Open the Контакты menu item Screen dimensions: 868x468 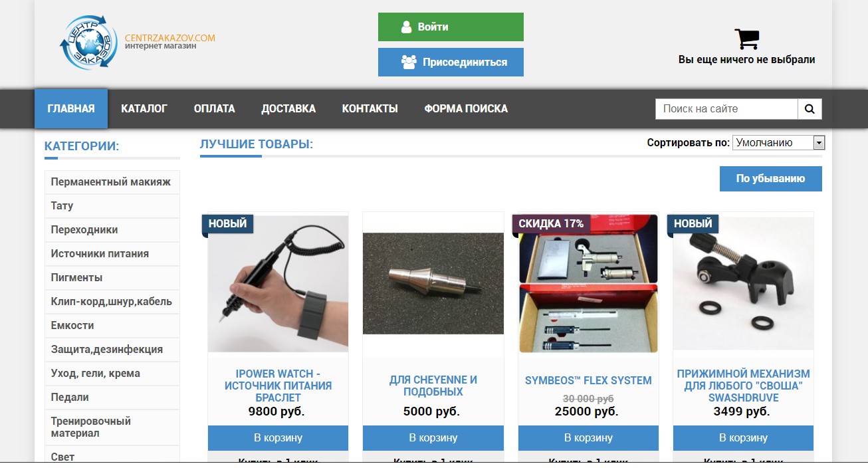click(x=370, y=108)
